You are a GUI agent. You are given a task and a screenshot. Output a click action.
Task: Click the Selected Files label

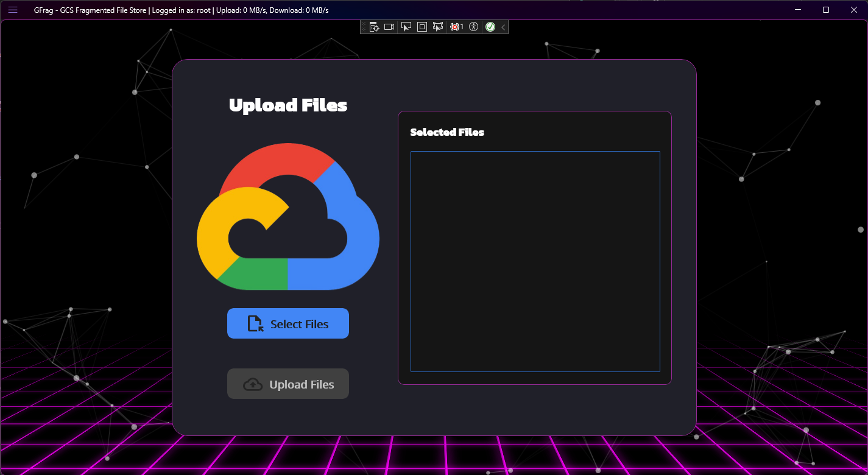(x=447, y=132)
